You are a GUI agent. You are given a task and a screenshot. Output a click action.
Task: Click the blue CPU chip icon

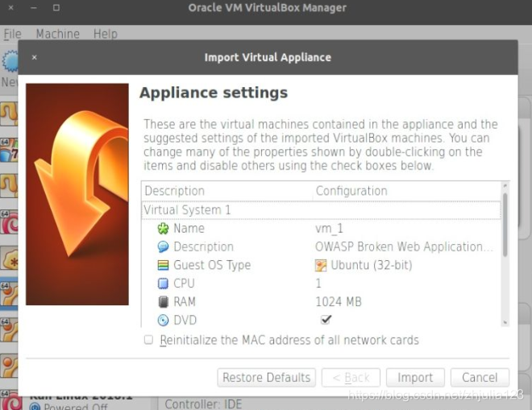[163, 284]
